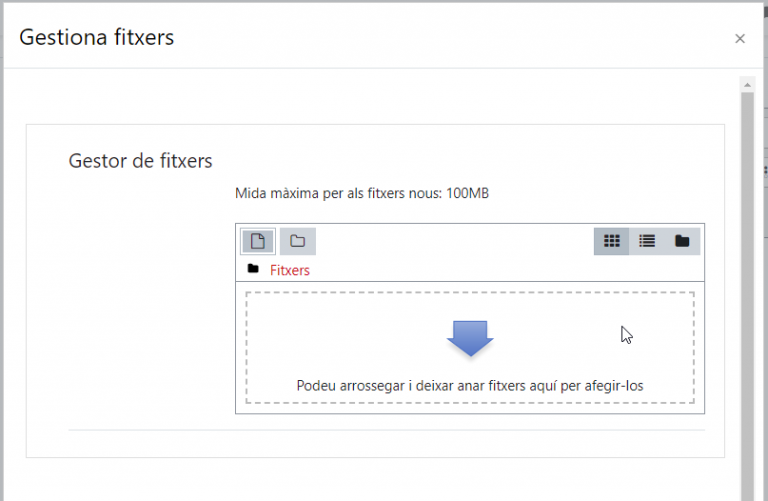Click the create folder icon
768x501 pixels.
298,241
